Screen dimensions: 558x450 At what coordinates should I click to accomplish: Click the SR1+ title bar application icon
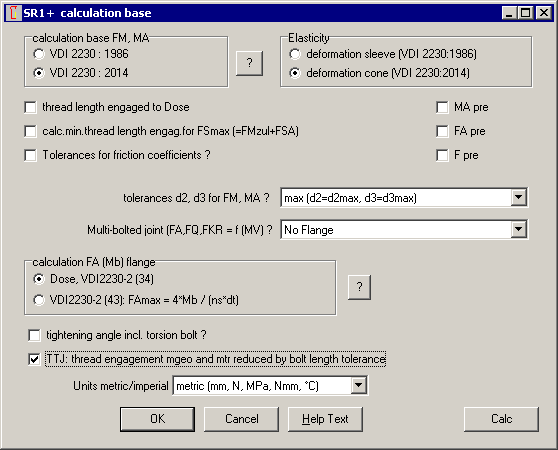(x=14, y=13)
